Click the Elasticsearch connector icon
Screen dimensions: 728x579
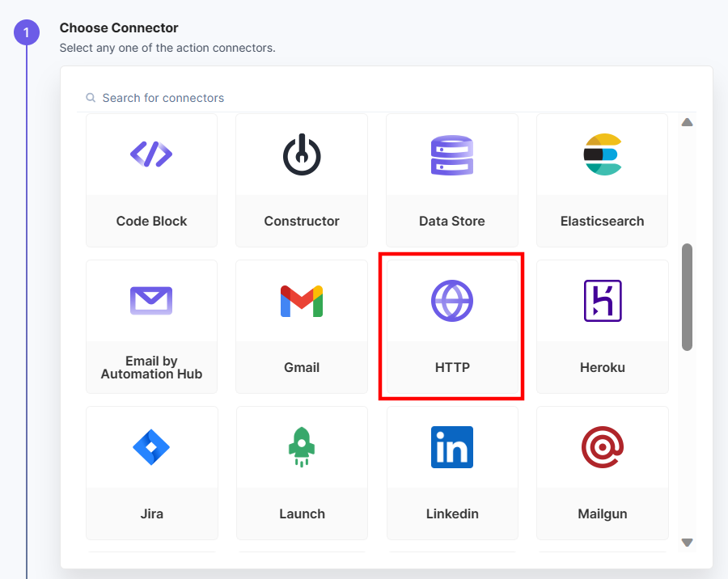(x=602, y=154)
